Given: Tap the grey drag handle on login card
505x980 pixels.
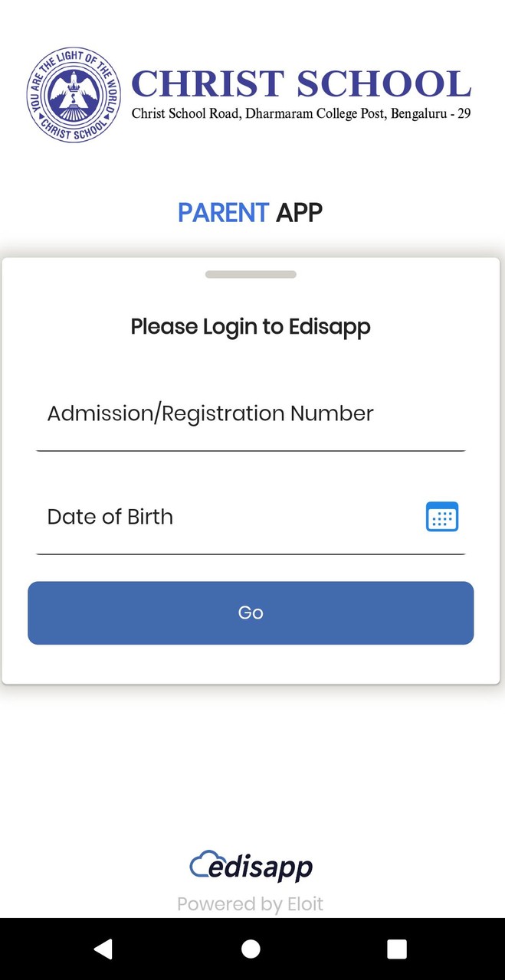Looking at the screenshot, I should pyautogui.click(x=251, y=274).
